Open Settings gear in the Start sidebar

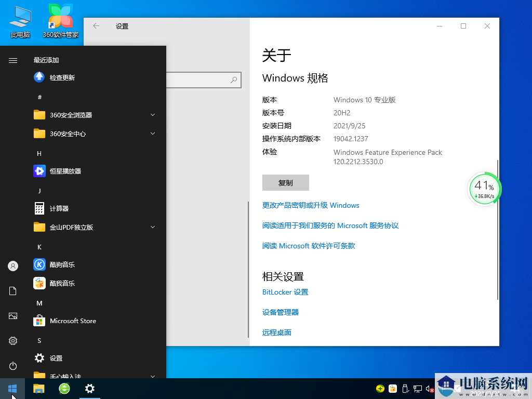pyautogui.click(x=13, y=341)
